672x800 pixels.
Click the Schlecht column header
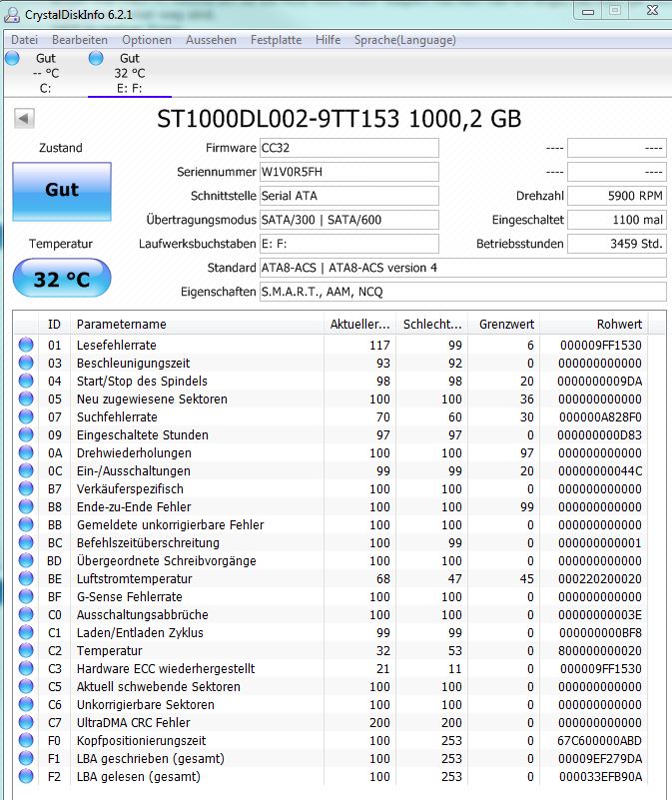click(x=432, y=324)
